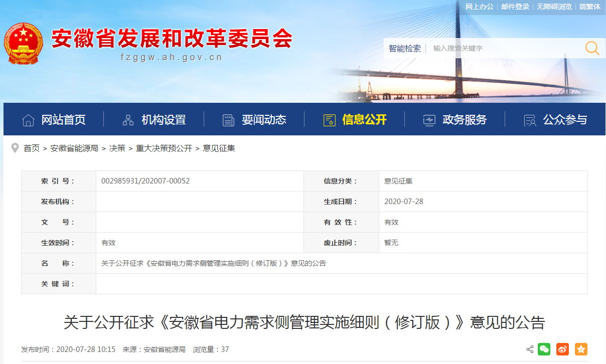The width and height of the screenshot is (606, 364).
Task: Click 安徽省能源局 in the breadcrumb
Action: point(74,148)
